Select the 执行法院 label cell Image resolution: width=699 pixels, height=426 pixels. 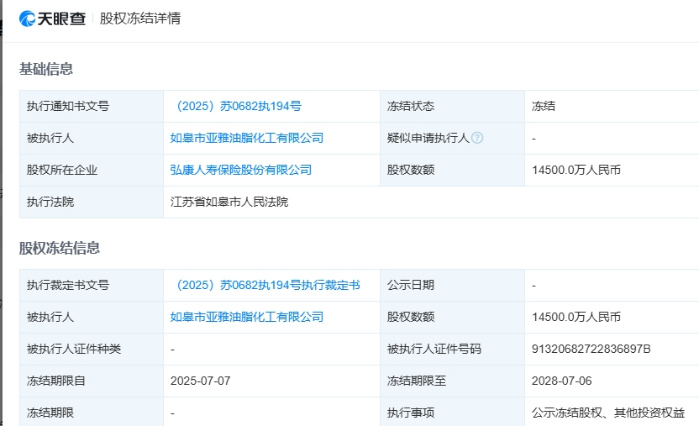pyautogui.click(x=91, y=202)
